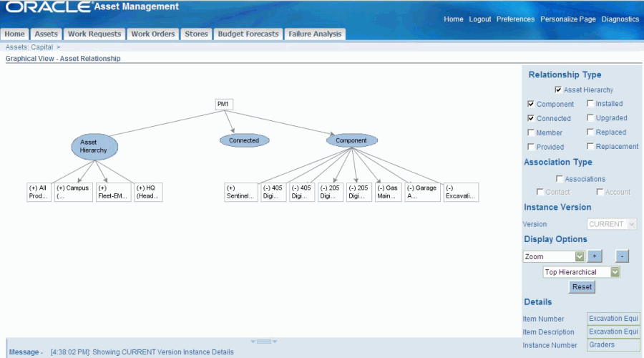644x358 pixels.
Task: Expand the (+) Sentinel... node
Action: tap(241, 192)
